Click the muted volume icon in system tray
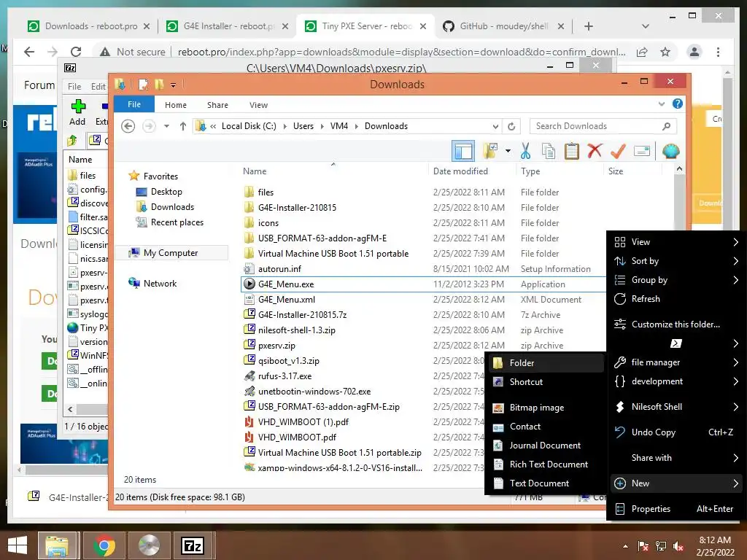 [x=678, y=546]
